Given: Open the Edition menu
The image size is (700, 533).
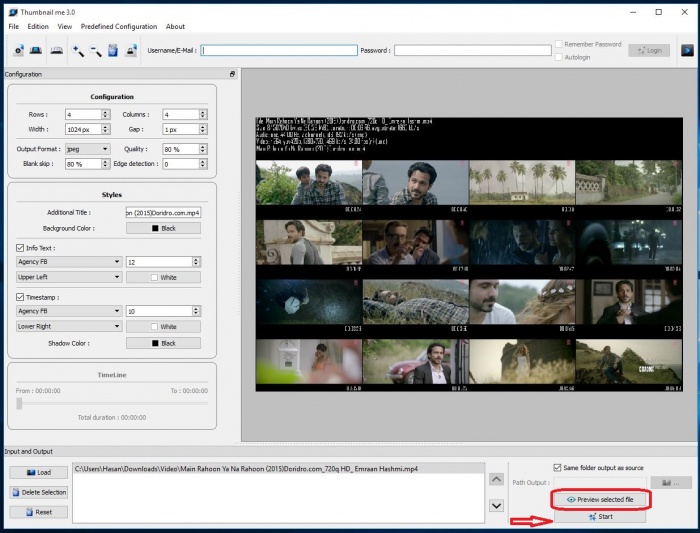Looking at the screenshot, I should 38,27.
